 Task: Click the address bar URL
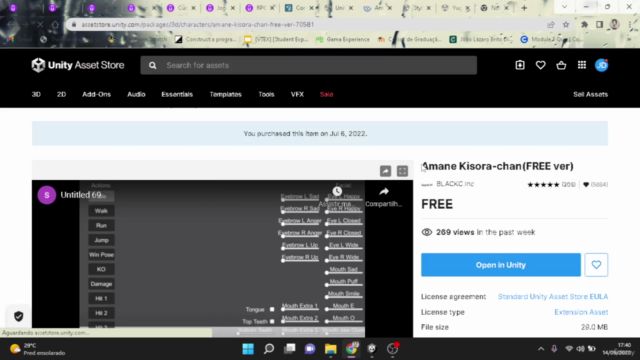[x=198, y=24]
